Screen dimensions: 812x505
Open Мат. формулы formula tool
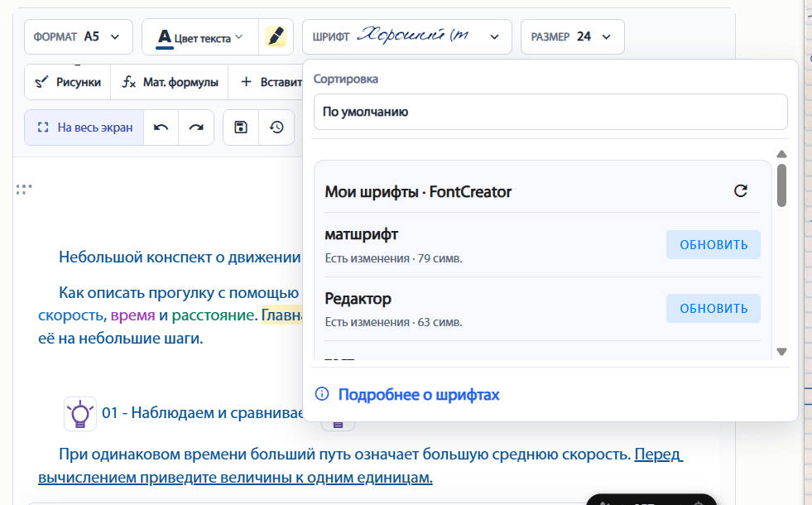tap(170, 82)
